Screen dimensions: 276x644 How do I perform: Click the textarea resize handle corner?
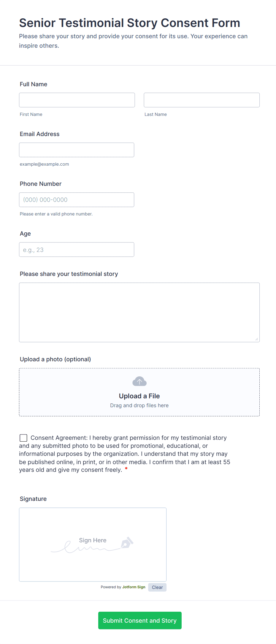[x=257, y=339]
